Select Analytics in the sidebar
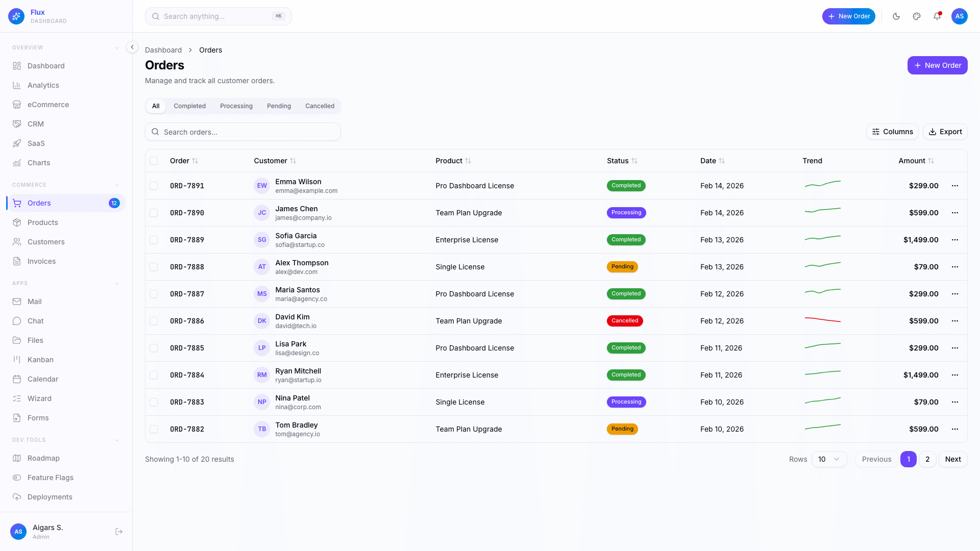Screen dimensions: 980x551 (x=43, y=85)
